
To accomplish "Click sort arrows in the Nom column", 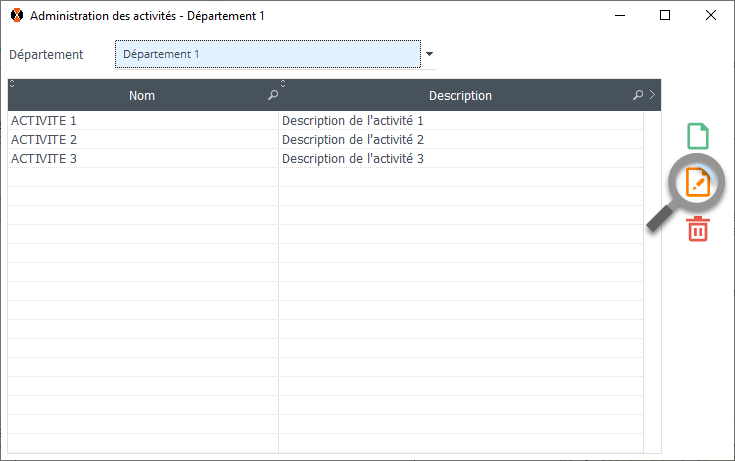I will point(12,84).
